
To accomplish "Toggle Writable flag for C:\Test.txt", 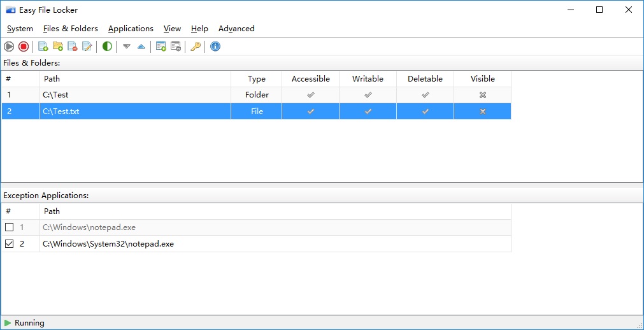I will coord(368,111).
